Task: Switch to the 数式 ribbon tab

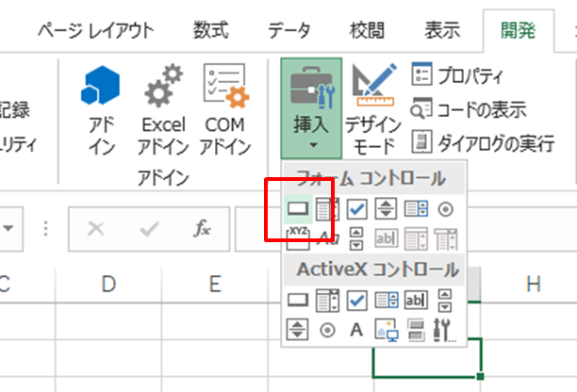Action: 211,30
